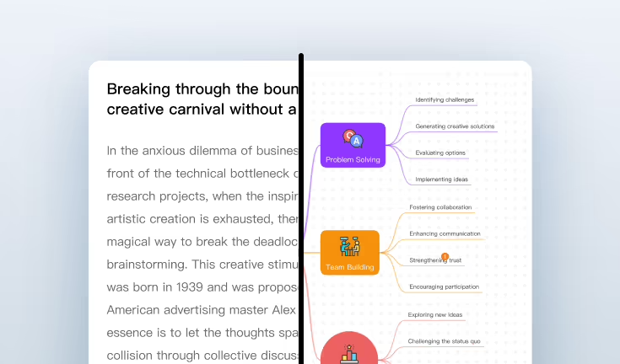Select the Fostering collaboration branch
Screen dimensions: 620x364
tap(440, 207)
